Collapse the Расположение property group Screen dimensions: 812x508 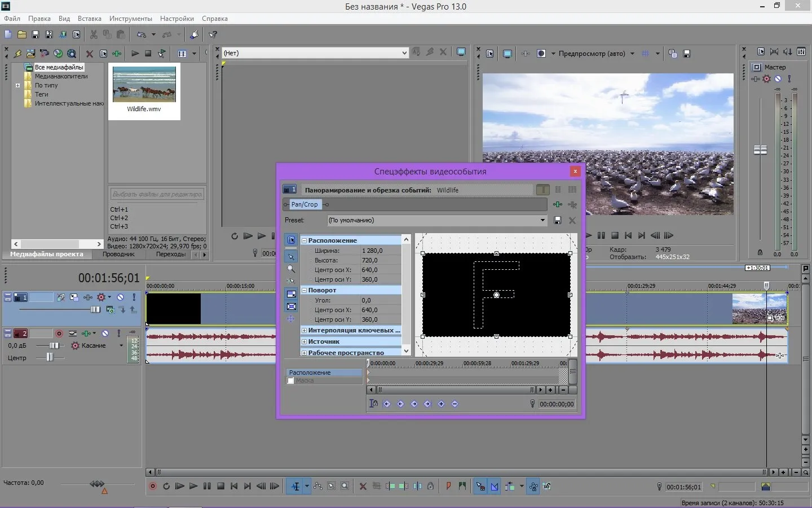click(x=304, y=240)
